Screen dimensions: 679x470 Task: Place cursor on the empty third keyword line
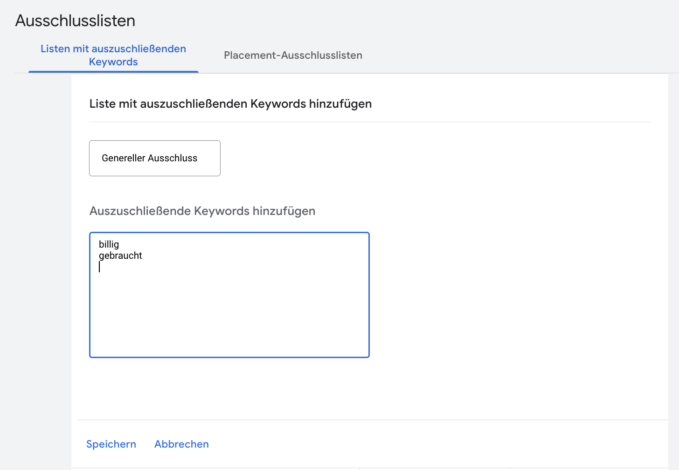tap(173, 267)
